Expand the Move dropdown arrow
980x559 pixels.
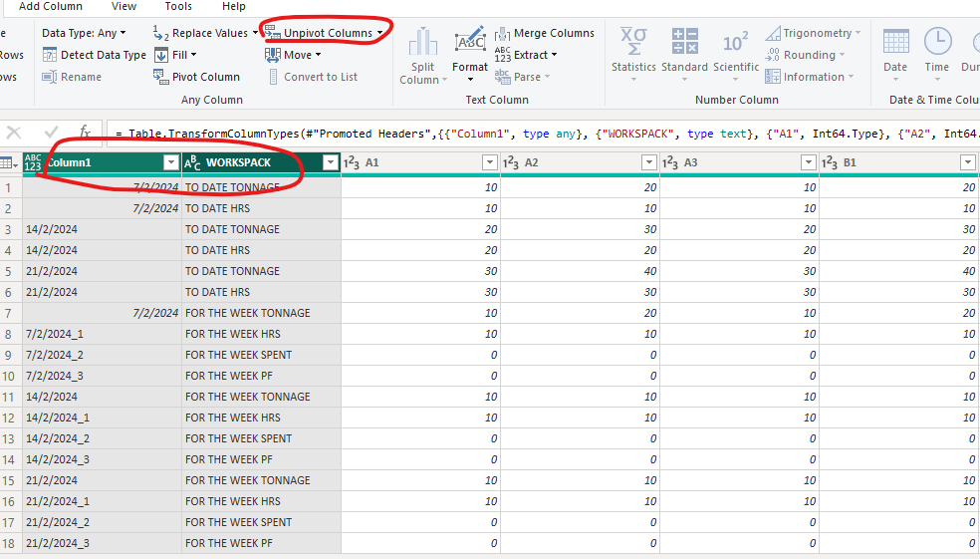pyautogui.click(x=318, y=55)
